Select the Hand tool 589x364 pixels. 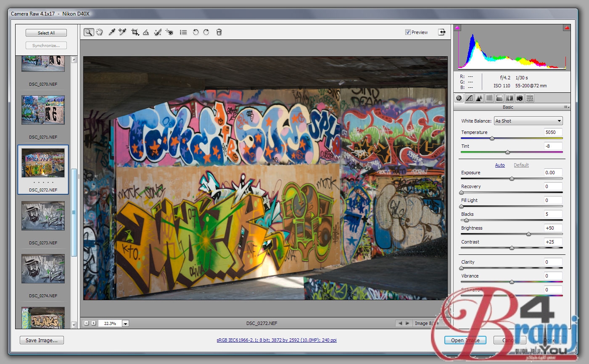100,32
